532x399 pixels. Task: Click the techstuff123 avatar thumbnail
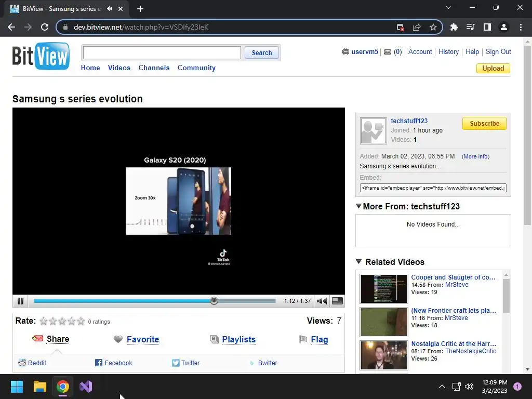(x=373, y=131)
